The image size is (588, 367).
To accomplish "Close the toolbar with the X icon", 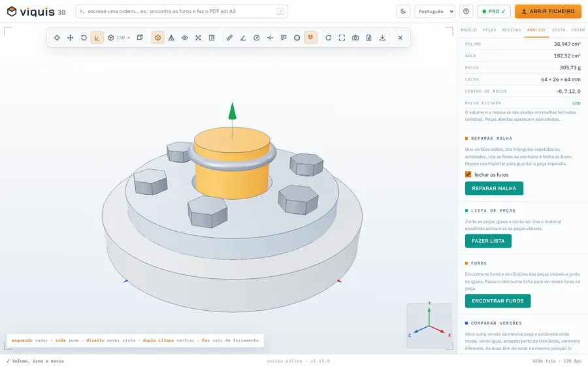I will pyautogui.click(x=400, y=37).
